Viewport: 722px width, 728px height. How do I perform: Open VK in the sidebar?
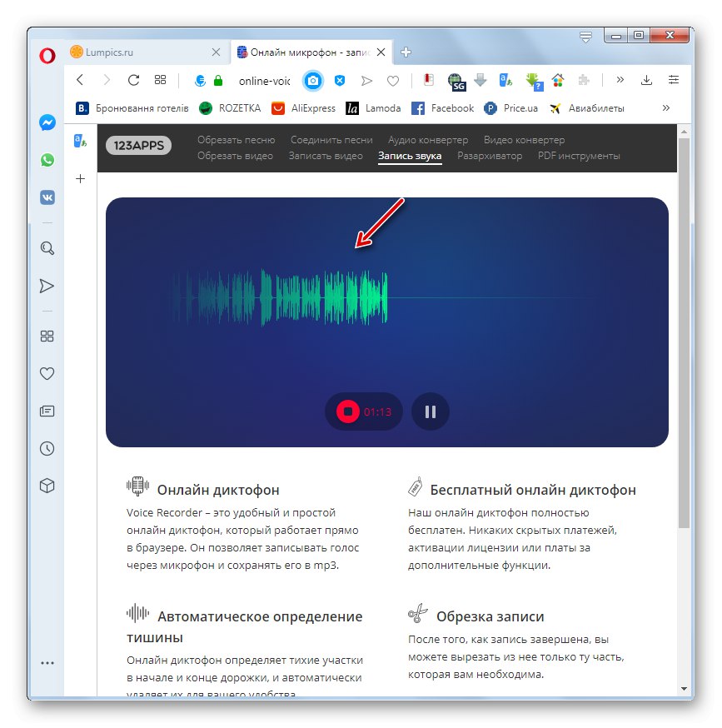click(47, 197)
